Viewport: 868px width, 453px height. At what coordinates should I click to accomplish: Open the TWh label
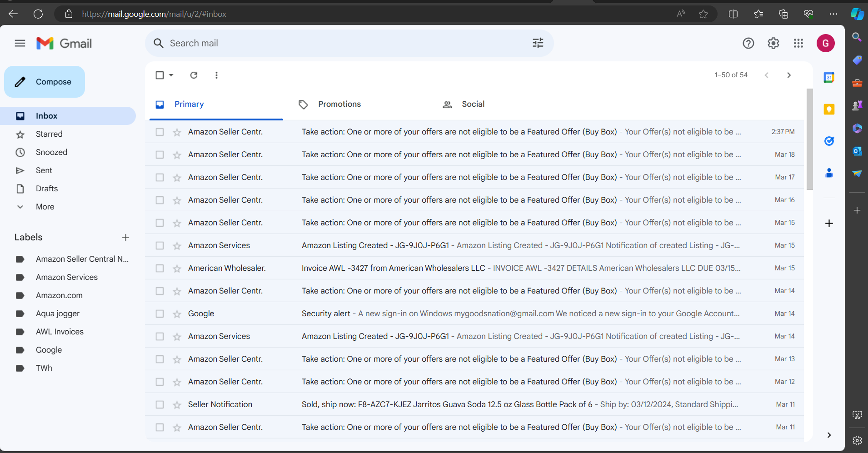pyautogui.click(x=68, y=368)
